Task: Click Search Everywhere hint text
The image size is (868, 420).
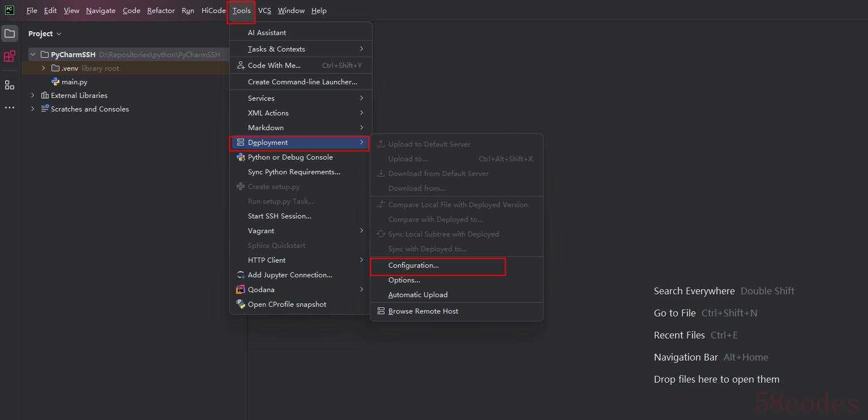Action: (x=694, y=291)
